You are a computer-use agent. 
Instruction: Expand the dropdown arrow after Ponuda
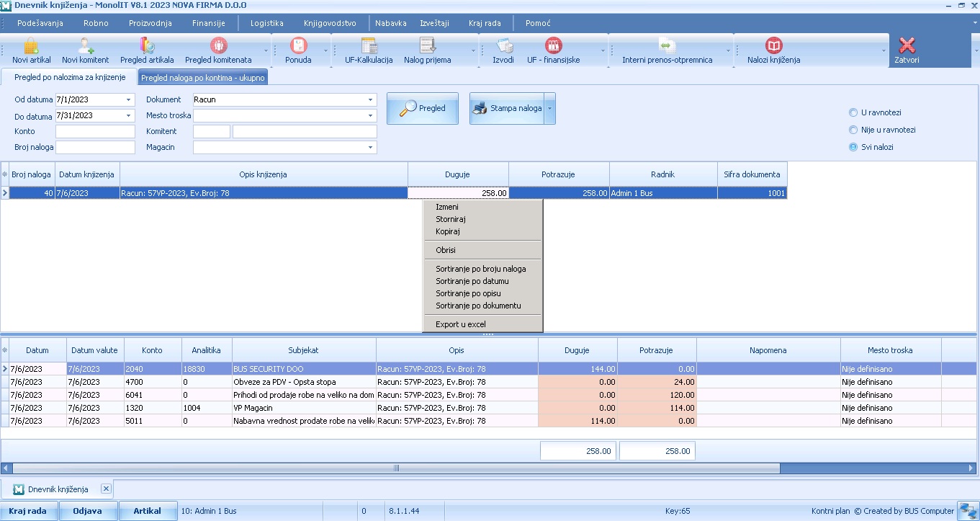(x=325, y=51)
